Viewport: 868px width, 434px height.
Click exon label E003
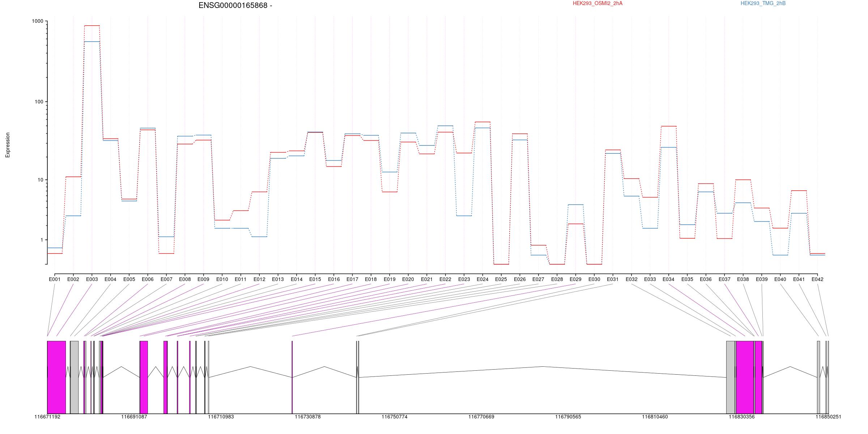pos(92,280)
